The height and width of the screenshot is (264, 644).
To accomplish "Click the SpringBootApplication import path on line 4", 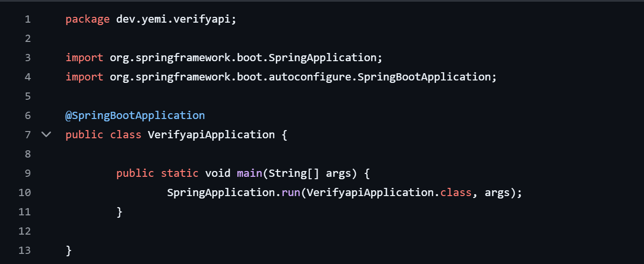I will click(300, 77).
